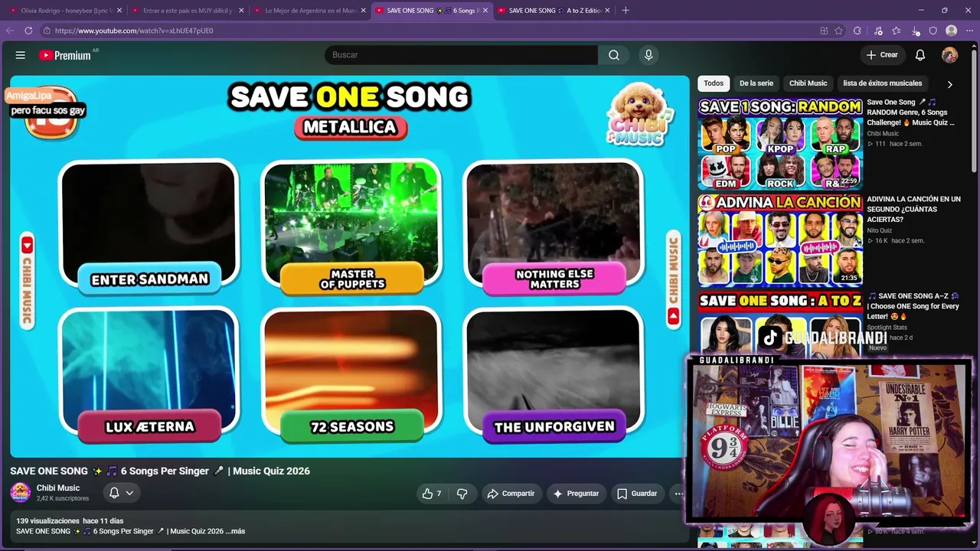Expand notification options next to Chibi Music
980x551 pixels.
pyautogui.click(x=129, y=493)
